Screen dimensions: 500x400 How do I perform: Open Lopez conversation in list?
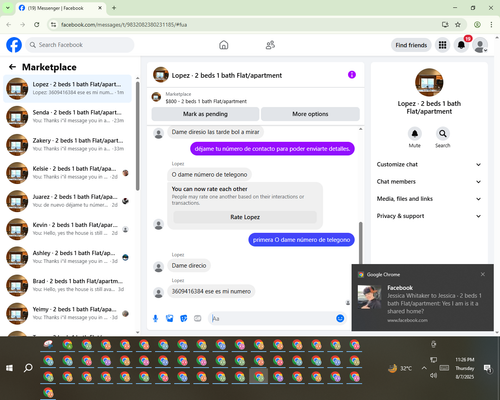pos(67,89)
